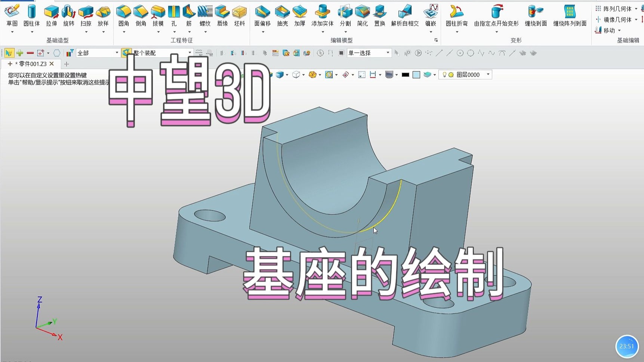Apply the 圆角 fillet feature

(123, 16)
